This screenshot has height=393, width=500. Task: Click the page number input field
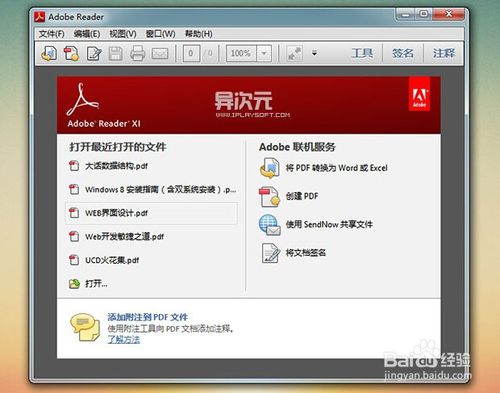(x=191, y=53)
